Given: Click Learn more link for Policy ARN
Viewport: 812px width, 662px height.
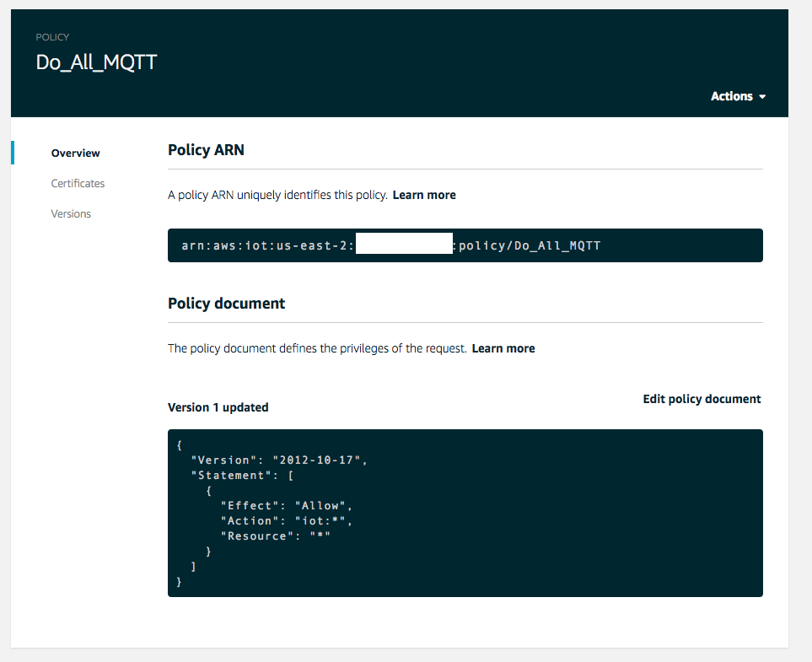Looking at the screenshot, I should (424, 195).
